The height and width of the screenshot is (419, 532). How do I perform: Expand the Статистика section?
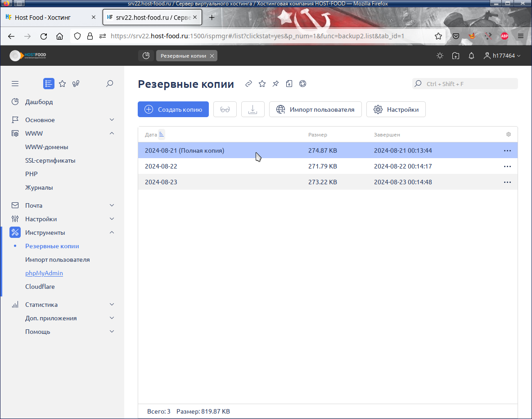[x=63, y=305]
